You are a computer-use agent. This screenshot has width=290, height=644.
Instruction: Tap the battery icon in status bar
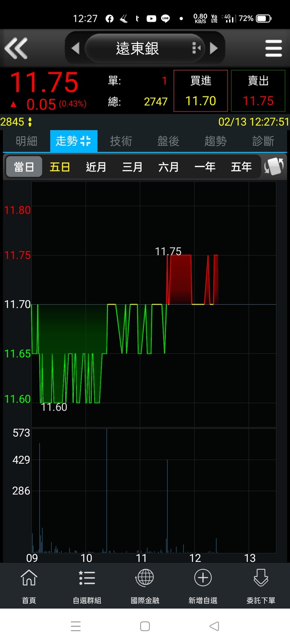click(x=264, y=19)
